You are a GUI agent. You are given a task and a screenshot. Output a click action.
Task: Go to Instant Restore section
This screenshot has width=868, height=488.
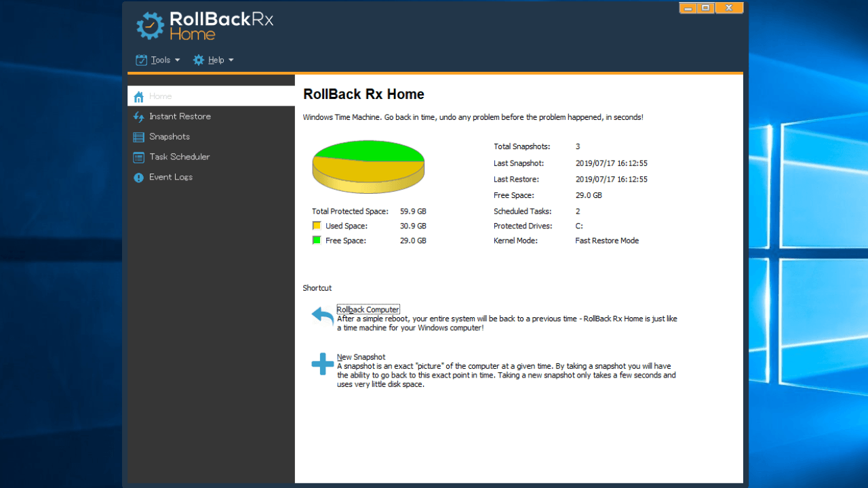click(x=211, y=117)
